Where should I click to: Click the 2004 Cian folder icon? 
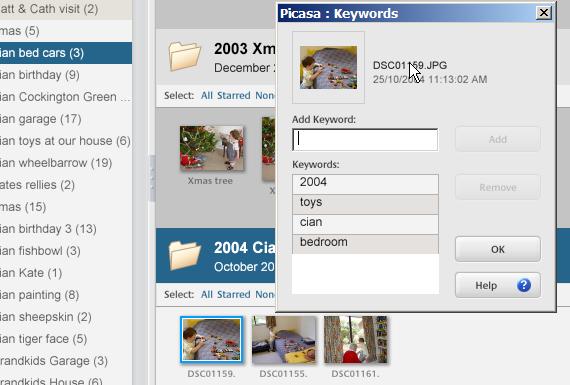(185, 256)
